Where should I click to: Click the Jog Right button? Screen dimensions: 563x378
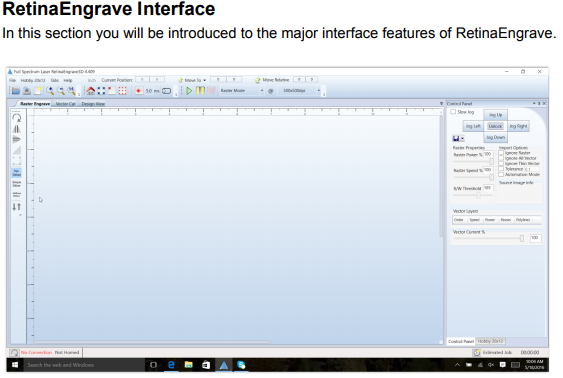518,126
